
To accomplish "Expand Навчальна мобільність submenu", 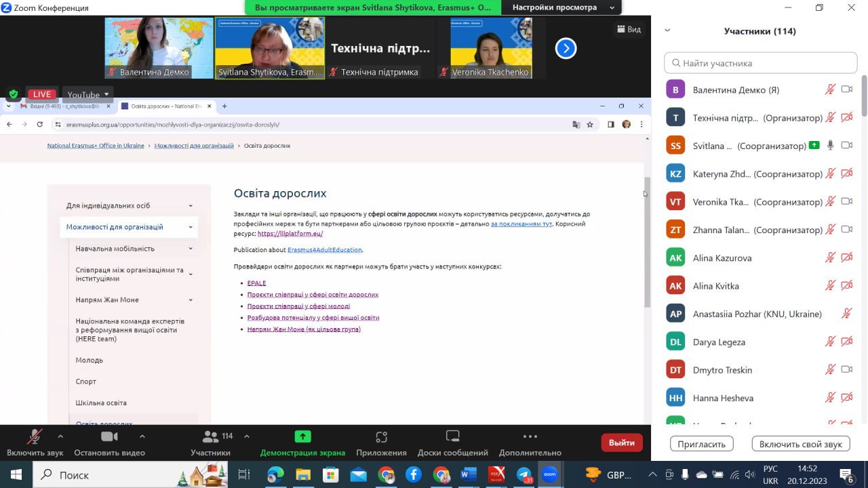I will click(191, 249).
